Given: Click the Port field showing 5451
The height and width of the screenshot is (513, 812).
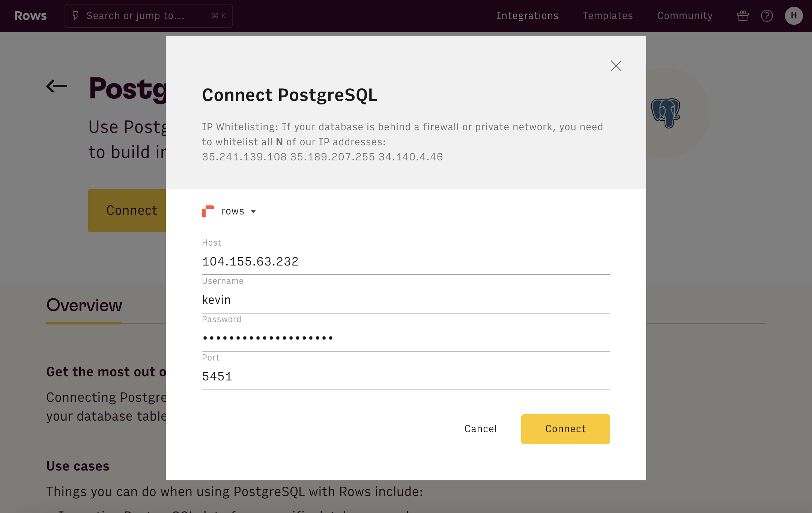Looking at the screenshot, I should [406, 376].
